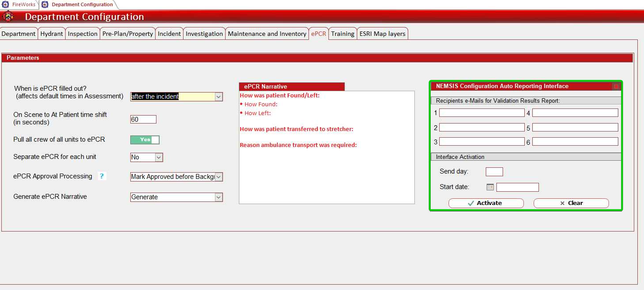Expand the Separate ePCR for each unit dropdown
The width and height of the screenshot is (644, 290).
tap(158, 157)
